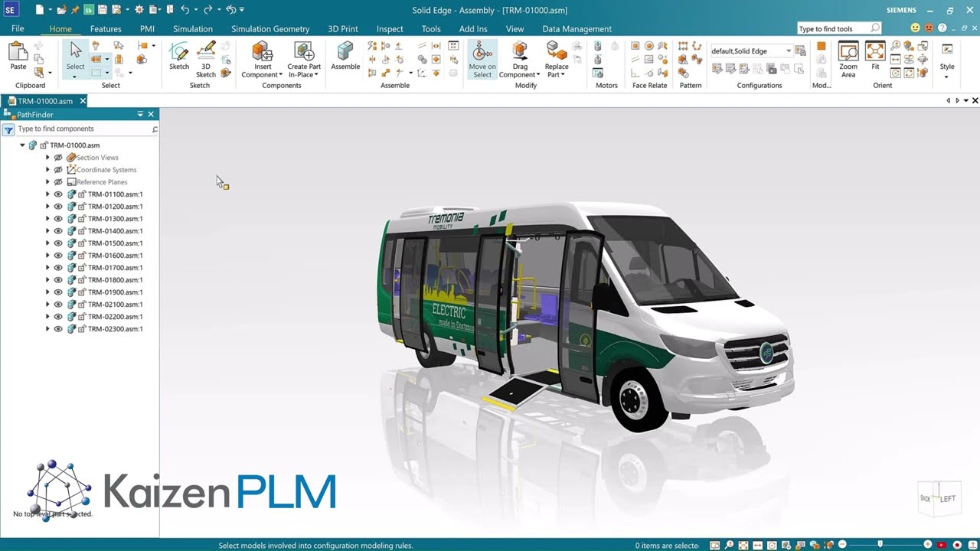Screen dimensions: 980x551
Task: Click the zoom slider handle in status bar
Action: (x=880, y=545)
